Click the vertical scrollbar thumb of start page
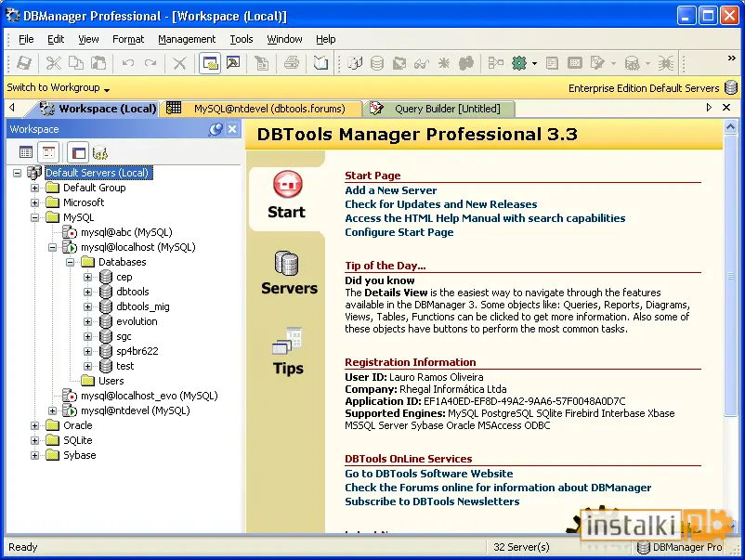 click(730, 276)
